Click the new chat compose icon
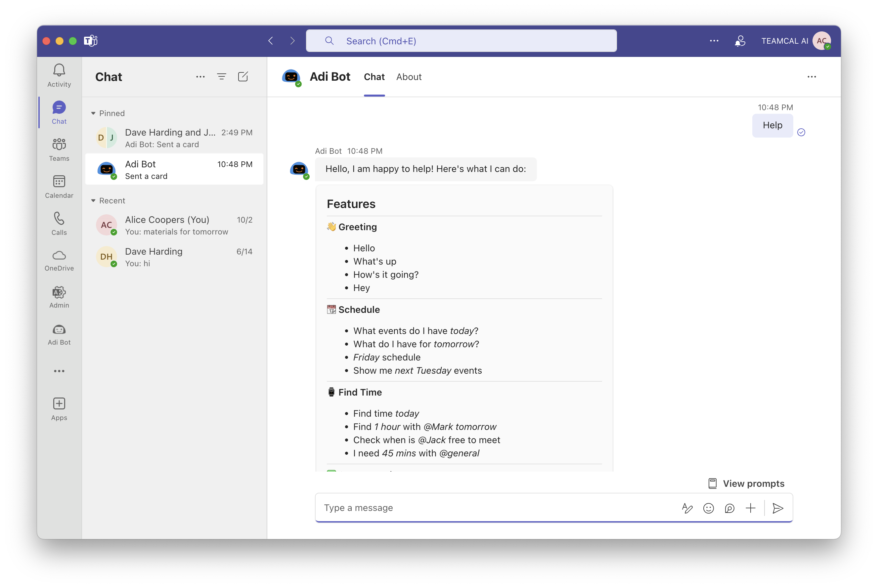878x588 pixels. coord(243,77)
